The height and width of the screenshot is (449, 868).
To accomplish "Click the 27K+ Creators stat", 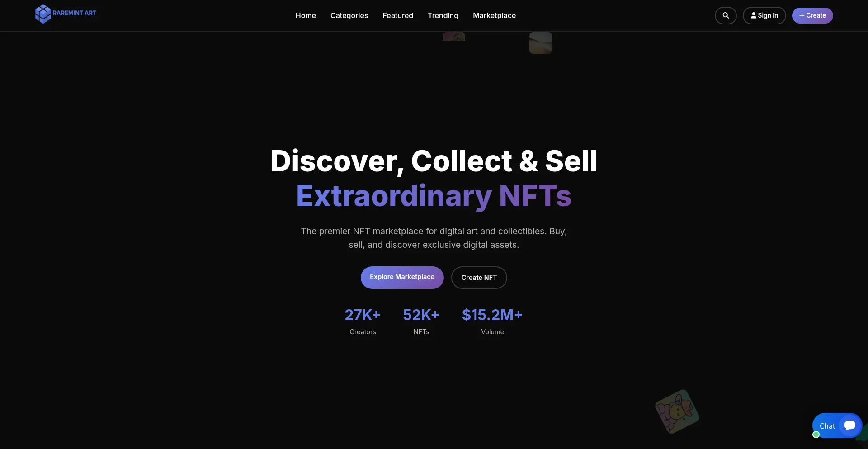I will [363, 321].
